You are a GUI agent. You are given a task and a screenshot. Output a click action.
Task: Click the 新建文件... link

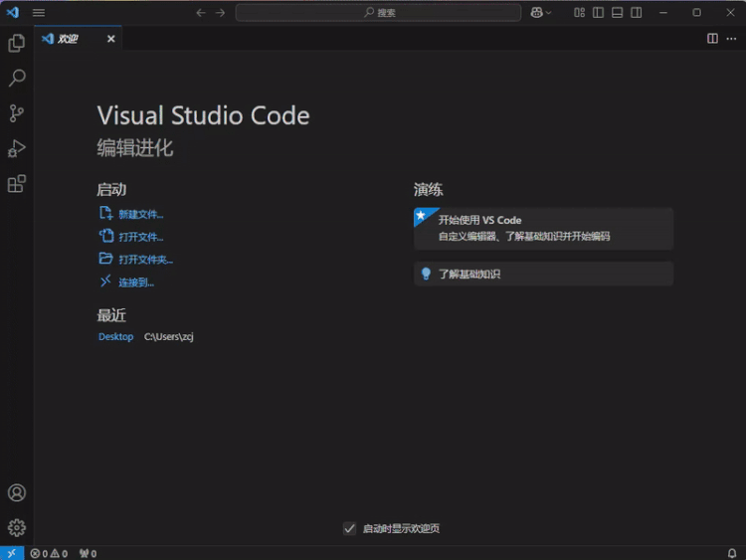(141, 215)
